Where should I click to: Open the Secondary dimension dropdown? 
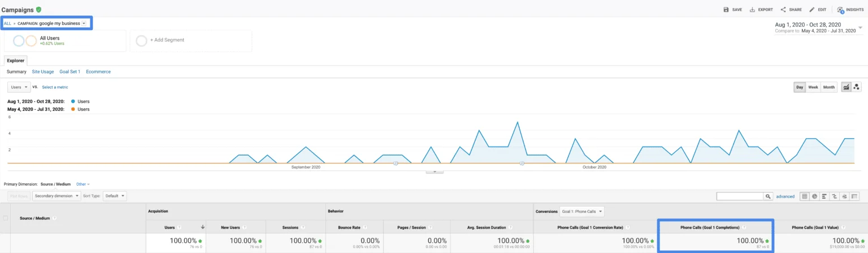[x=57, y=196]
